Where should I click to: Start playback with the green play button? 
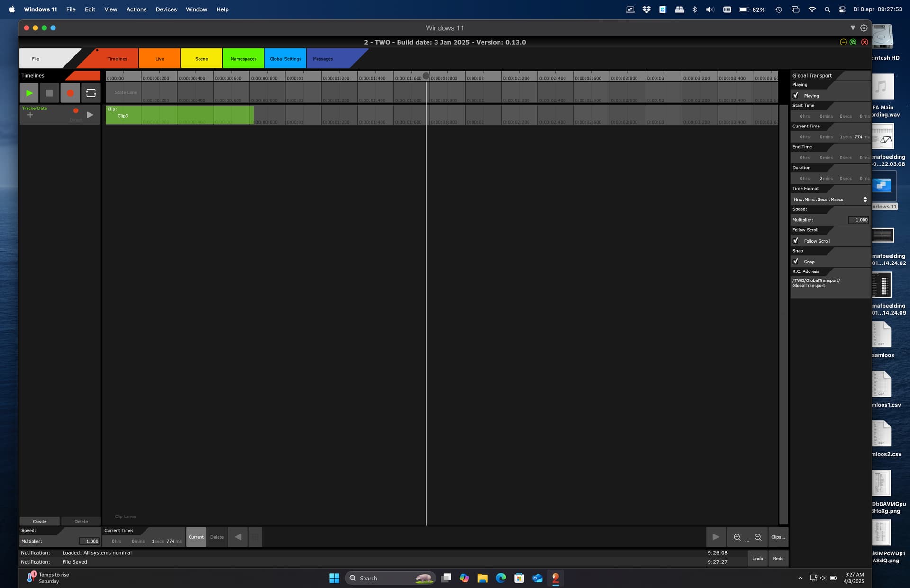click(29, 93)
